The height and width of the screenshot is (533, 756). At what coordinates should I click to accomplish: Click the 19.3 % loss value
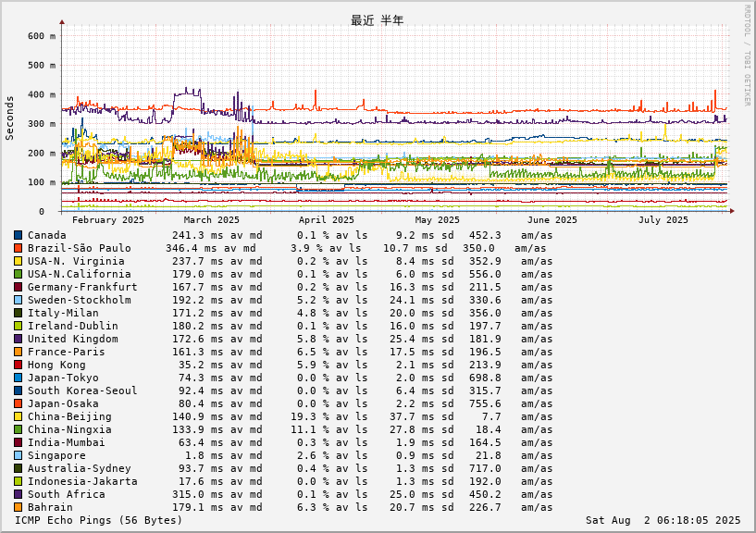310,416
